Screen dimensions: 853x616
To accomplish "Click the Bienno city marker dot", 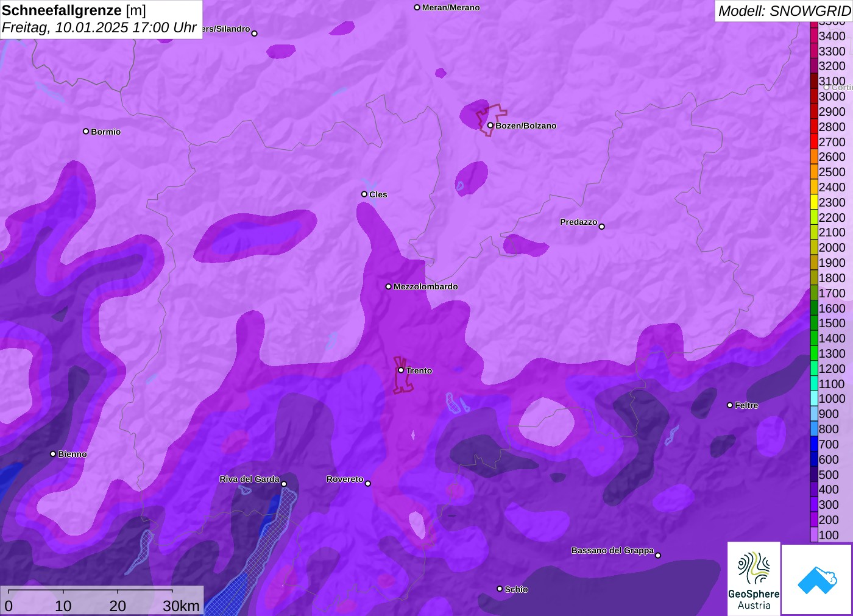I will coord(53,454).
